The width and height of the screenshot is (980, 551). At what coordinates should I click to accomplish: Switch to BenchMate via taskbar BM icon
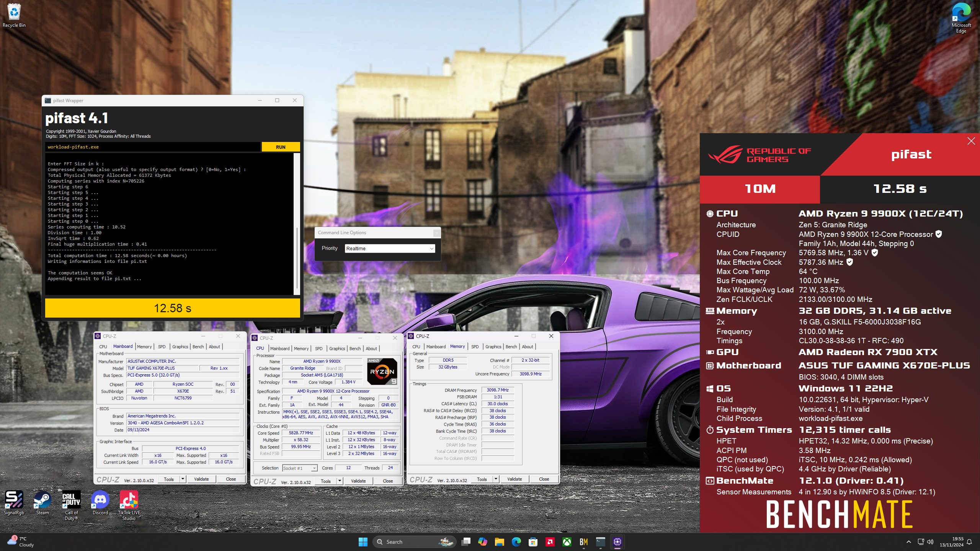pos(584,542)
